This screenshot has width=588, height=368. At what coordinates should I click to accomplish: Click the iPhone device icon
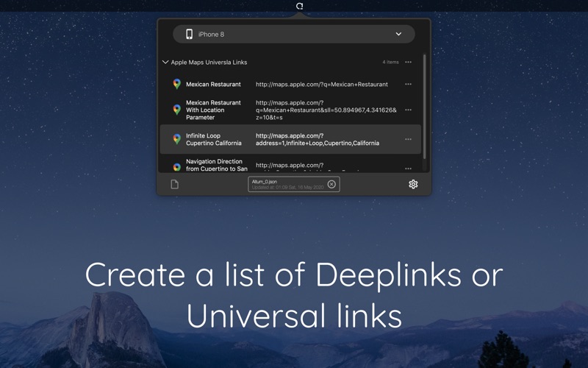[x=190, y=34]
